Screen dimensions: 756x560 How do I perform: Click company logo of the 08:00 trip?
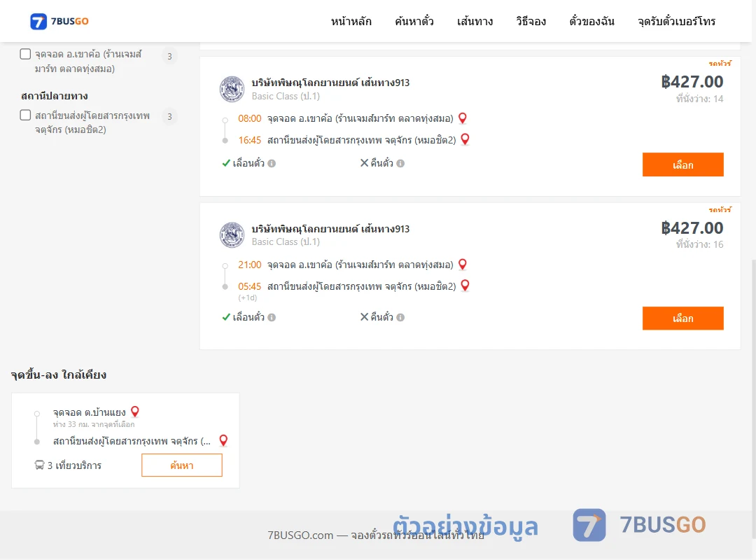232,89
